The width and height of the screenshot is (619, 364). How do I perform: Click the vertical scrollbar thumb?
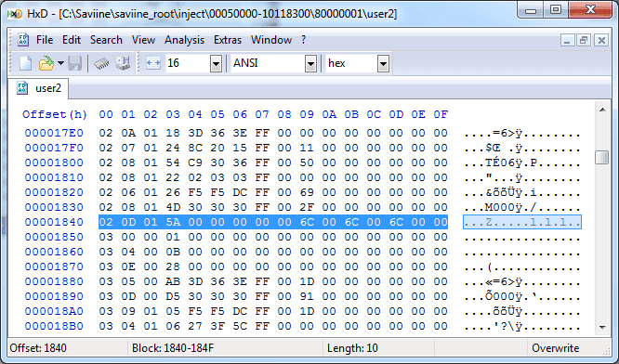coord(602,157)
